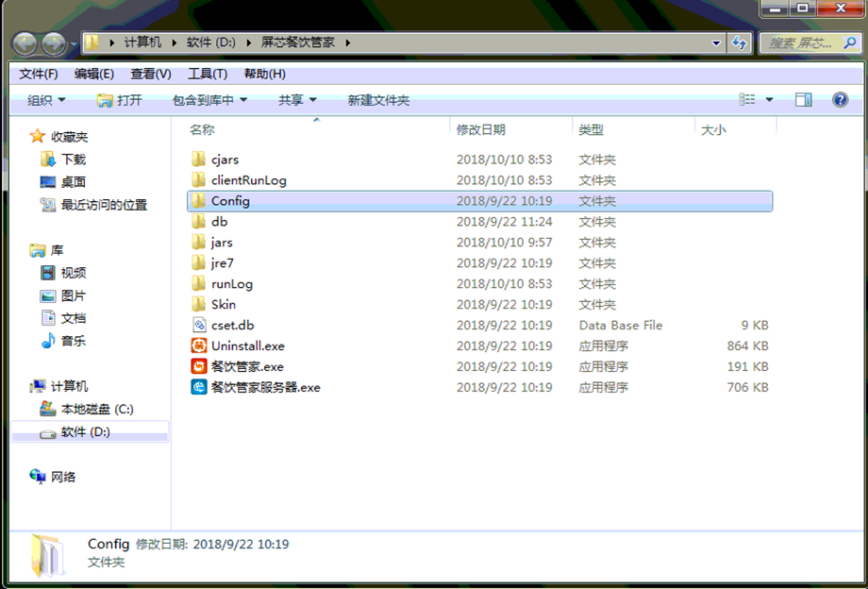
Task: Open the view options dropdown arrow
Action: (769, 100)
